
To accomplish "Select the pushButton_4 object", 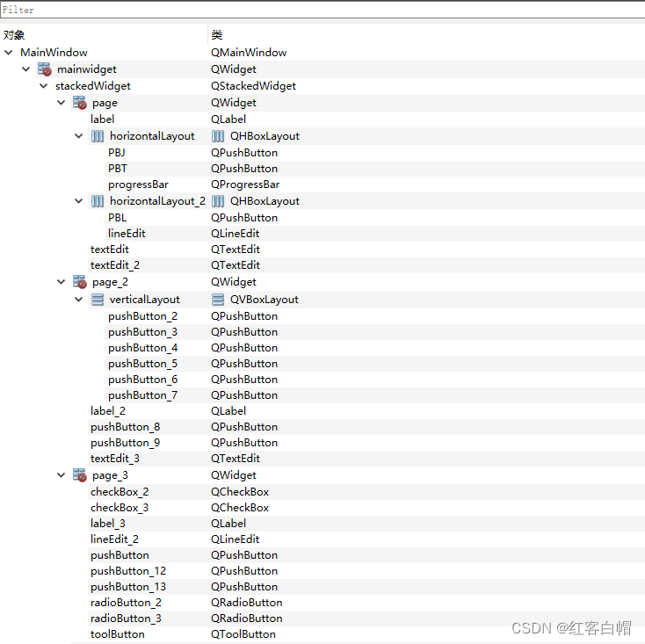I will 142,348.
